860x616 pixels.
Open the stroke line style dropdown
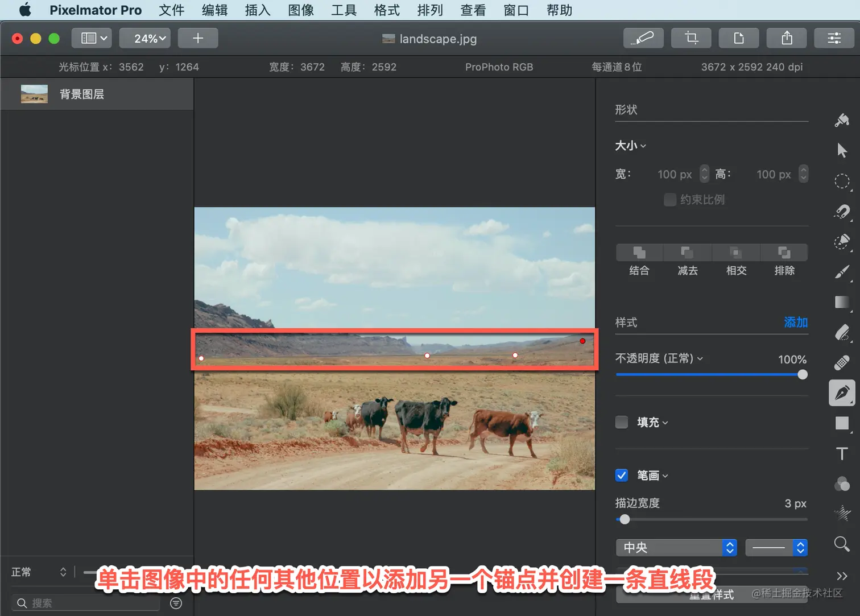pyautogui.click(x=776, y=547)
